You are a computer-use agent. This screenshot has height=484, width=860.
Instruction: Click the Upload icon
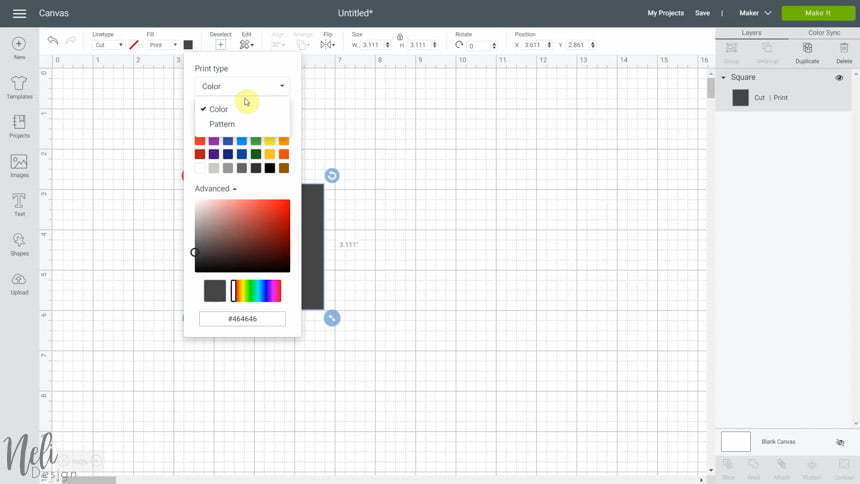(x=19, y=283)
